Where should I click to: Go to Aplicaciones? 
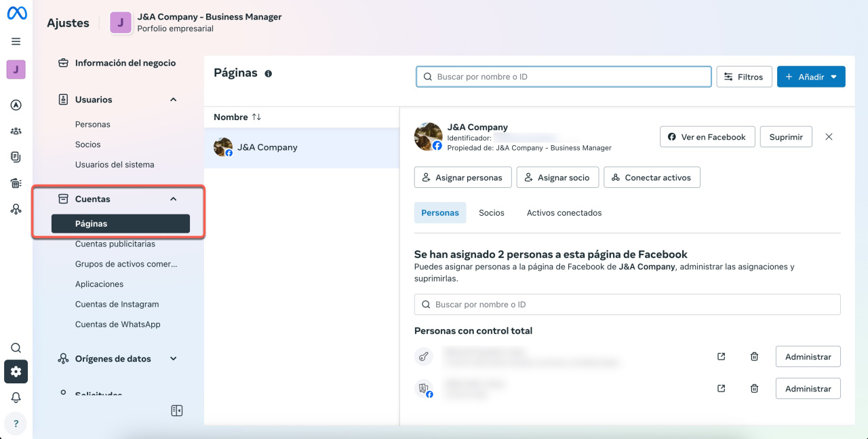click(100, 284)
